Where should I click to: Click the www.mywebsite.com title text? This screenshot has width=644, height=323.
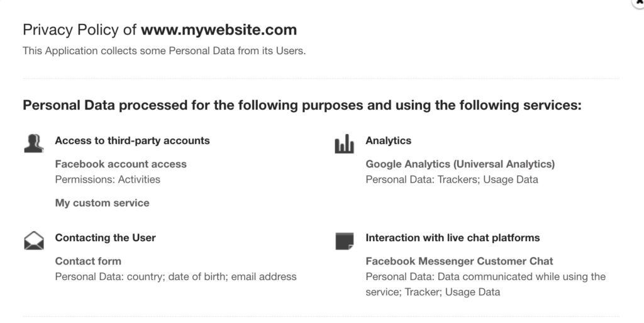[218, 30]
